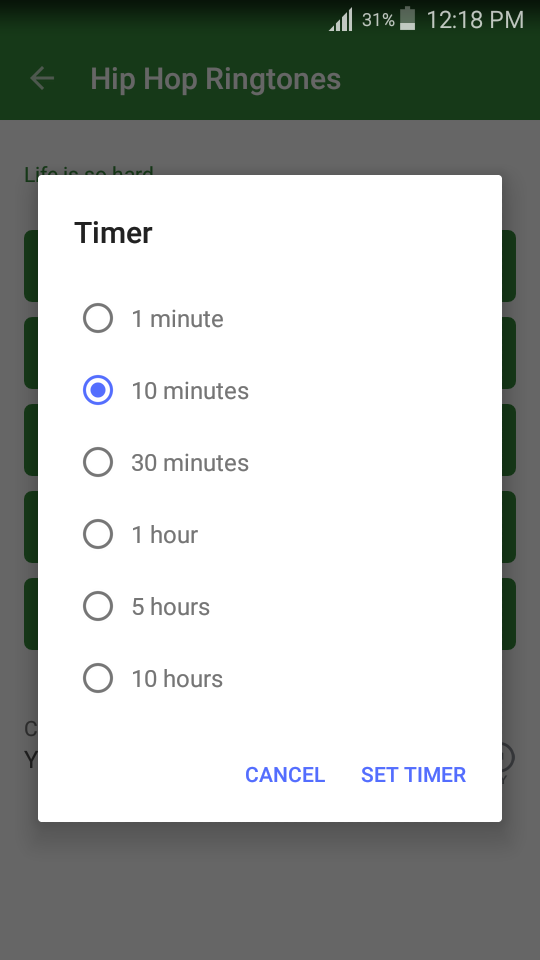
Task: Click the '5 hours' label text
Action: [x=171, y=607]
